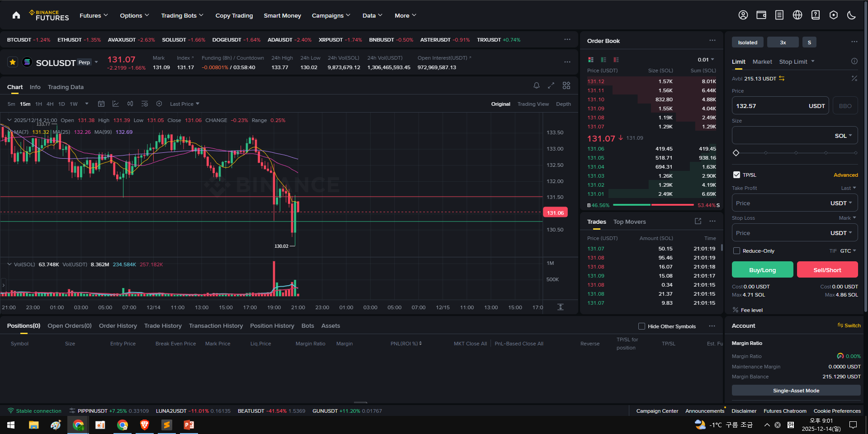The image size is (868, 434).
Task: Pop out Trades panel icon
Action: (698, 221)
